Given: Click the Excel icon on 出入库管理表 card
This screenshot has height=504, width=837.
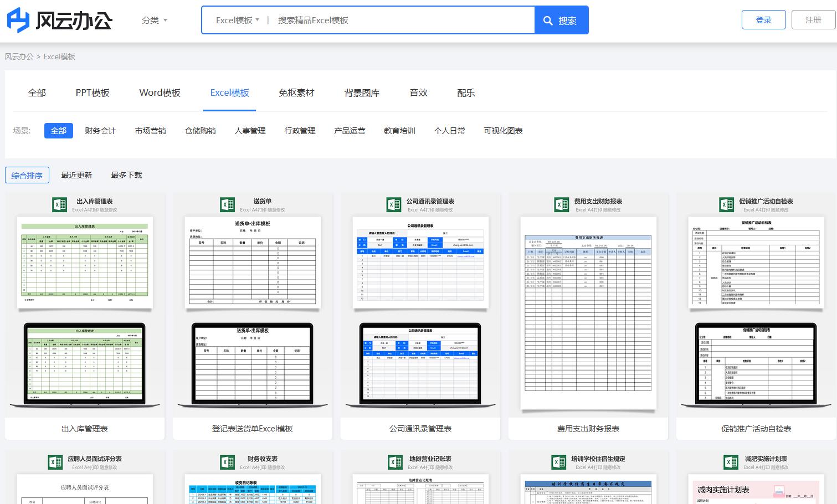Looking at the screenshot, I should (59, 204).
